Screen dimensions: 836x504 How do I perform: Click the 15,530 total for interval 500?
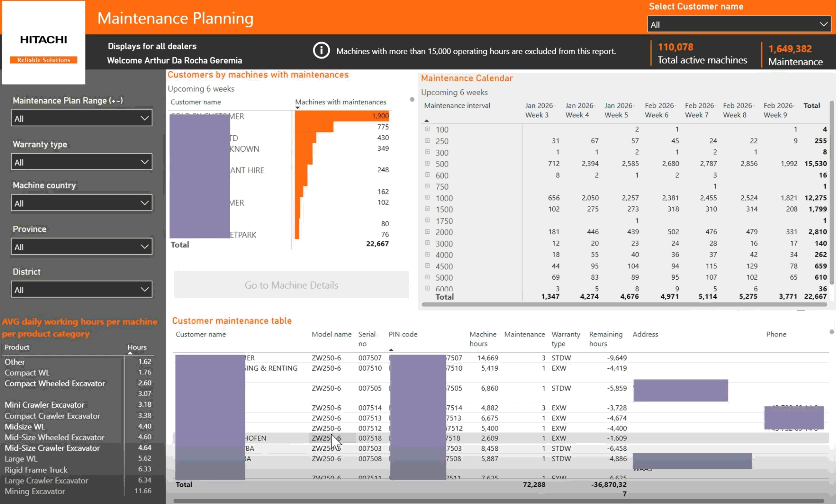click(816, 164)
